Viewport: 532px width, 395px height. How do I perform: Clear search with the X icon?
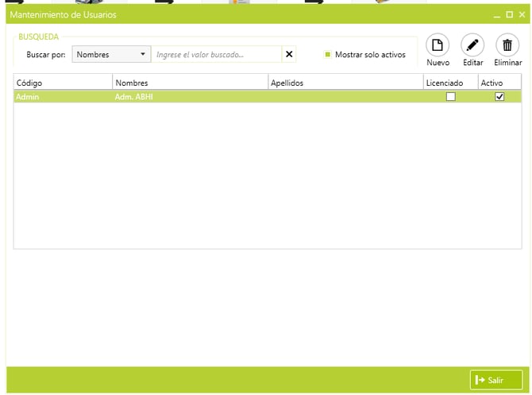click(x=289, y=55)
